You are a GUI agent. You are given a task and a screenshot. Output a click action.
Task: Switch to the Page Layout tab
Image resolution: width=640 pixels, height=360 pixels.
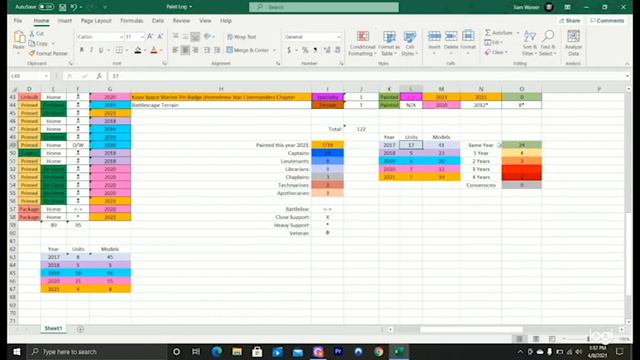coord(96,20)
